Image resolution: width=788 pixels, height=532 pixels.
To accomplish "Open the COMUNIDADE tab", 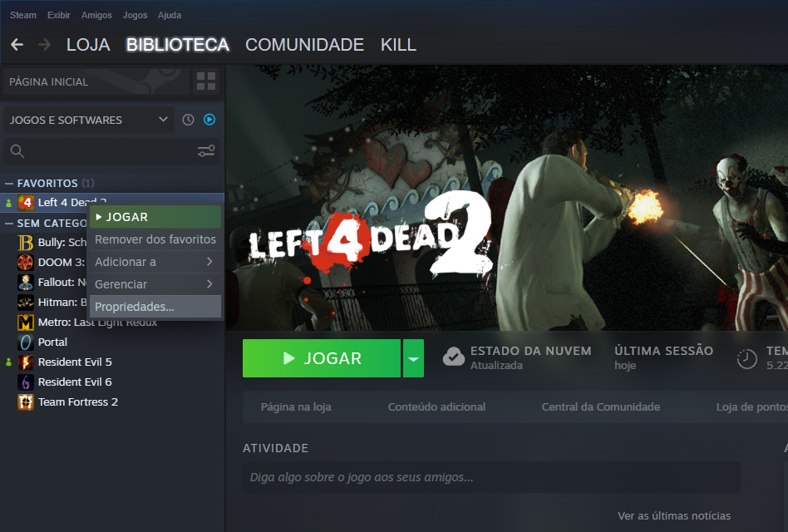I will (x=304, y=45).
